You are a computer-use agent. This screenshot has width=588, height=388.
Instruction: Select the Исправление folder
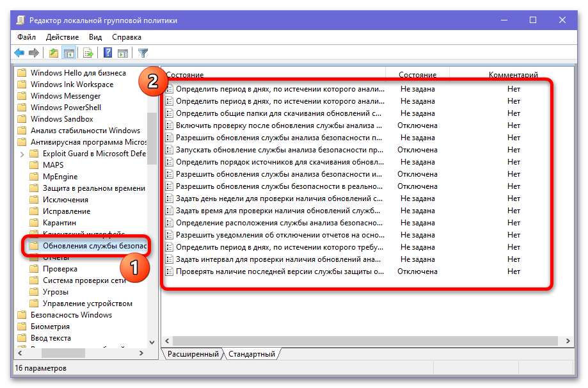tap(67, 212)
